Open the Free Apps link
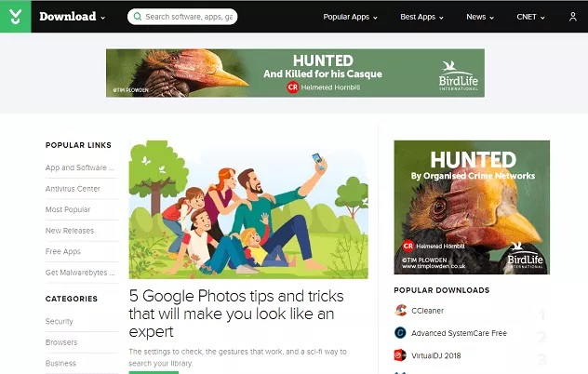 [x=63, y=252]
